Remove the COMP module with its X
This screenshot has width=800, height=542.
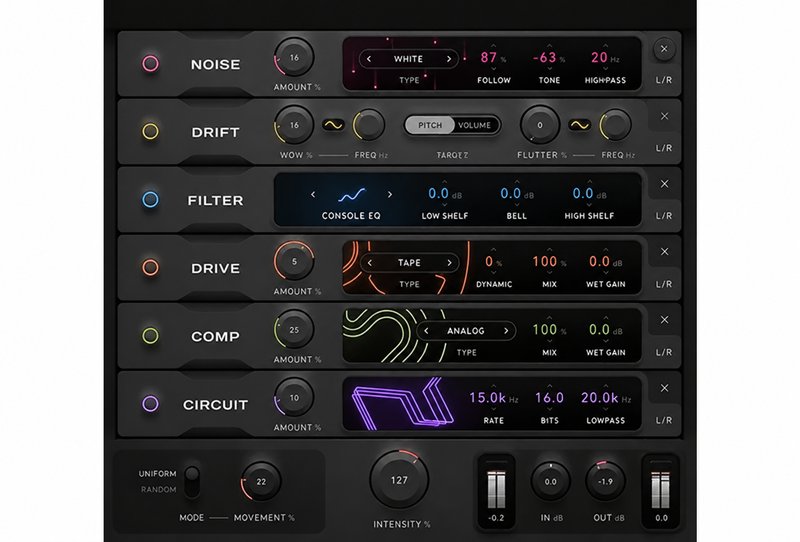tap(664, 320)
